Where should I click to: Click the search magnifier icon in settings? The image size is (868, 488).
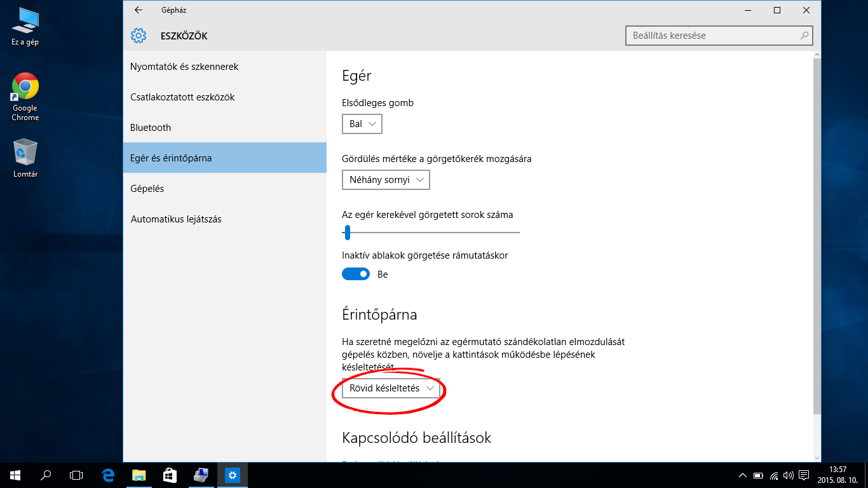point(804,36)
